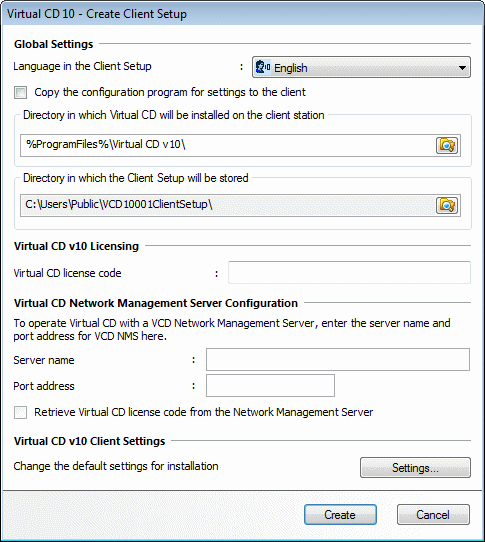Image resolution: width=485 pixels, height=542 pixels.
Task: Enable copying the configuration program to client
Action: 20,93
